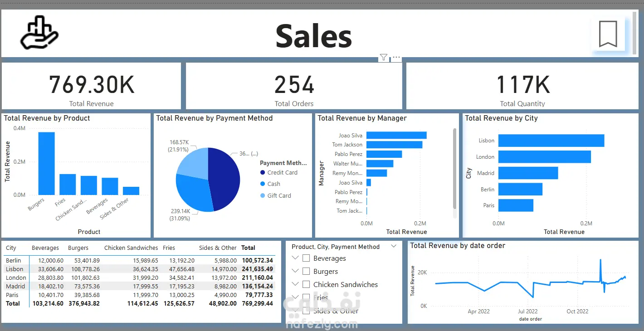Sort the table by the Total column header
The width and height of the screenshot is (644, 331).
[248, 248]
